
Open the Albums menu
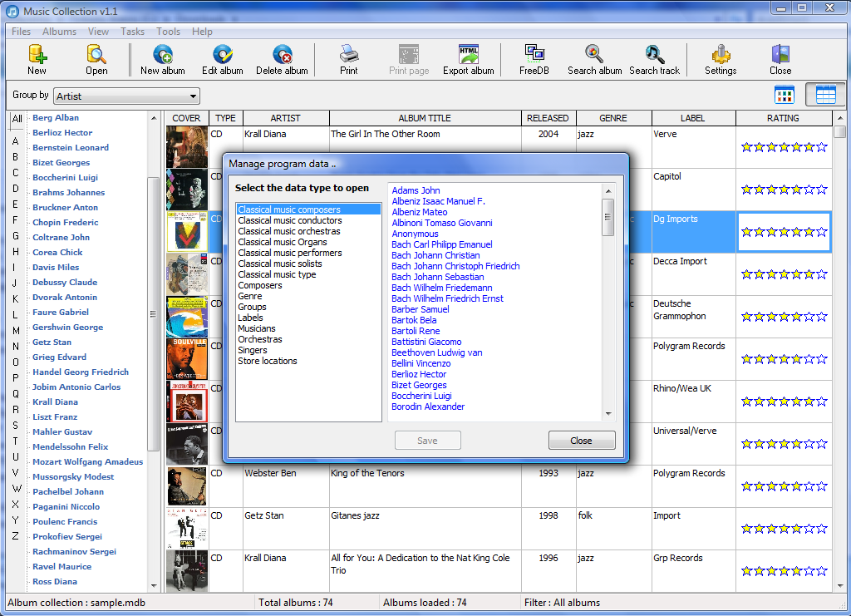click(x=60, y=32)
